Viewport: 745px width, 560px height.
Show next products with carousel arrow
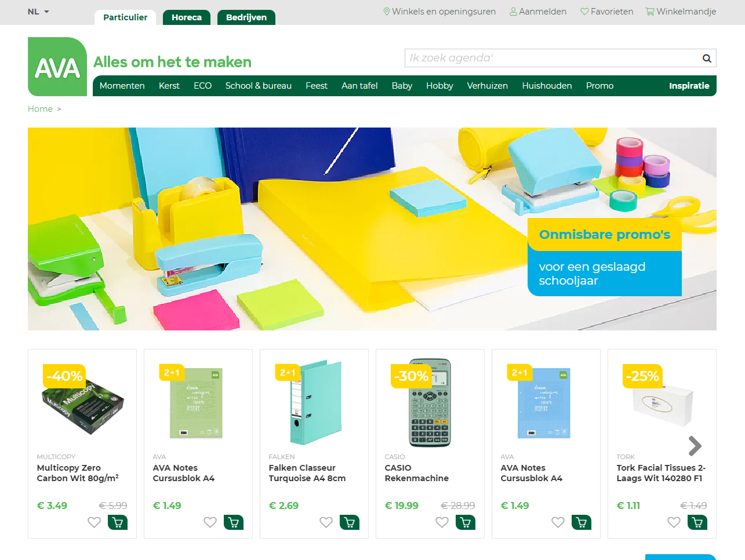click(695, 446)
